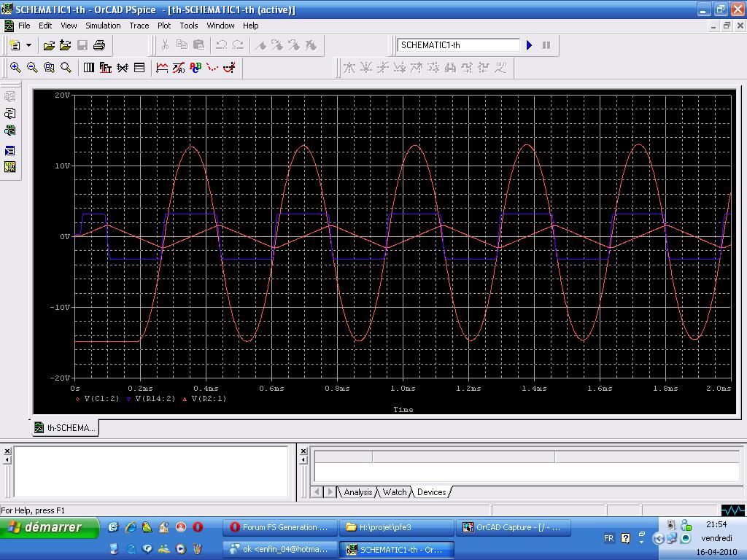Viewport: 747px width, 560px height.
Task: Click the FFT (Fourier transform) toolbar icon
Action: tap(105, 68)
